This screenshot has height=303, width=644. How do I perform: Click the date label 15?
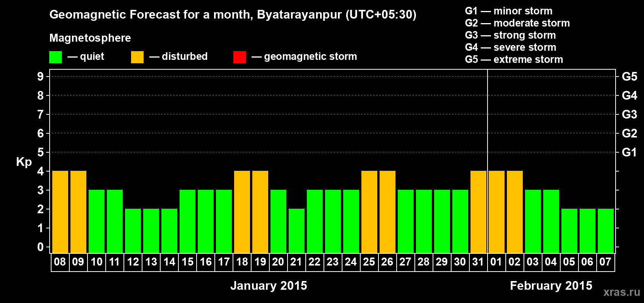tap(187, 262)
